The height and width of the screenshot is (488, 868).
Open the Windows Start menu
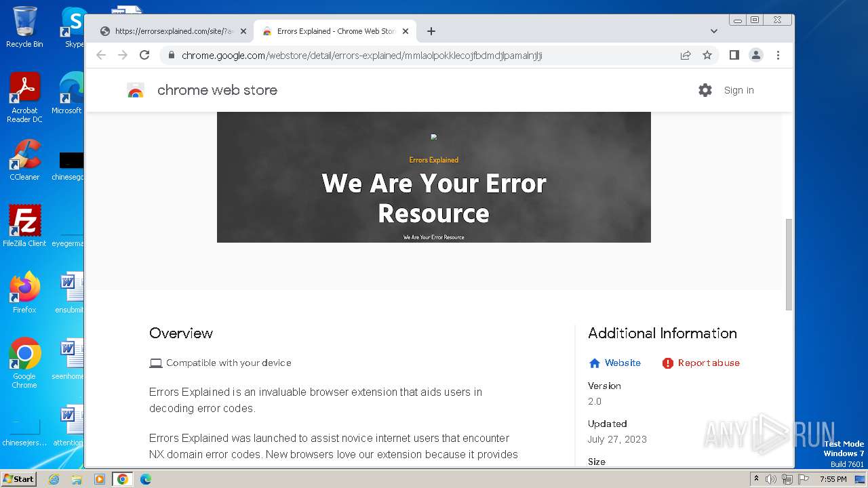click(x=18, y=479)
